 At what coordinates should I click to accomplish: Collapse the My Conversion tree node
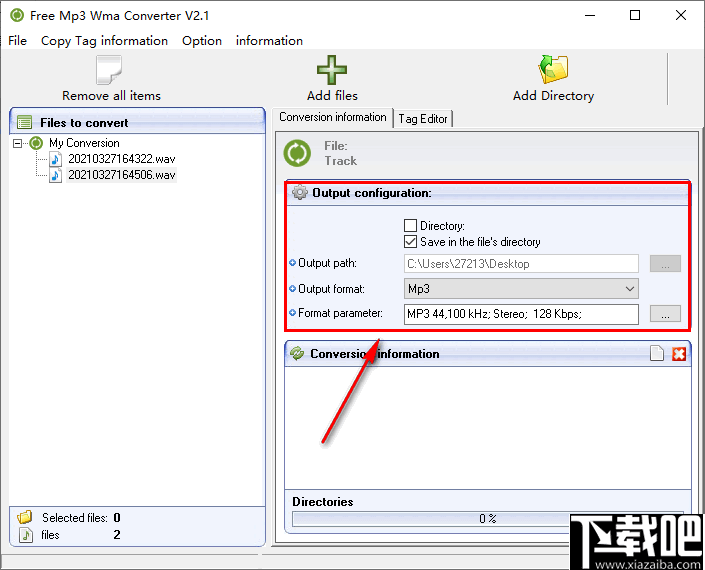coord(18,143)
